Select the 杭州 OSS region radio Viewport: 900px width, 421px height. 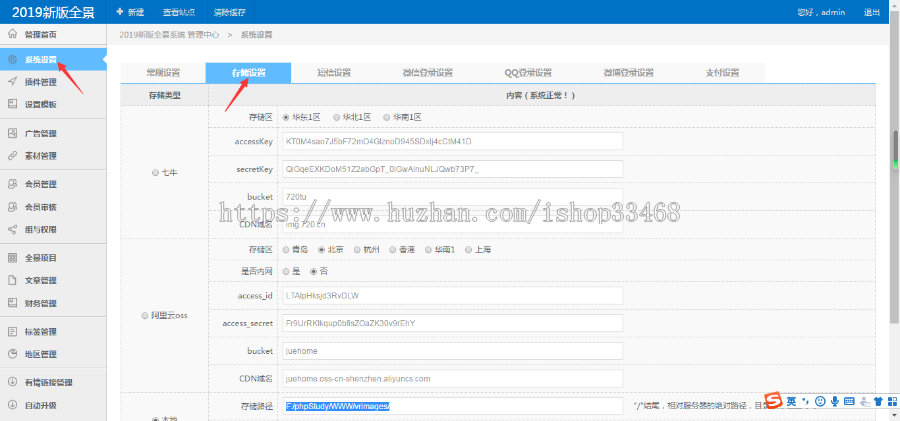tap(358, 250)
